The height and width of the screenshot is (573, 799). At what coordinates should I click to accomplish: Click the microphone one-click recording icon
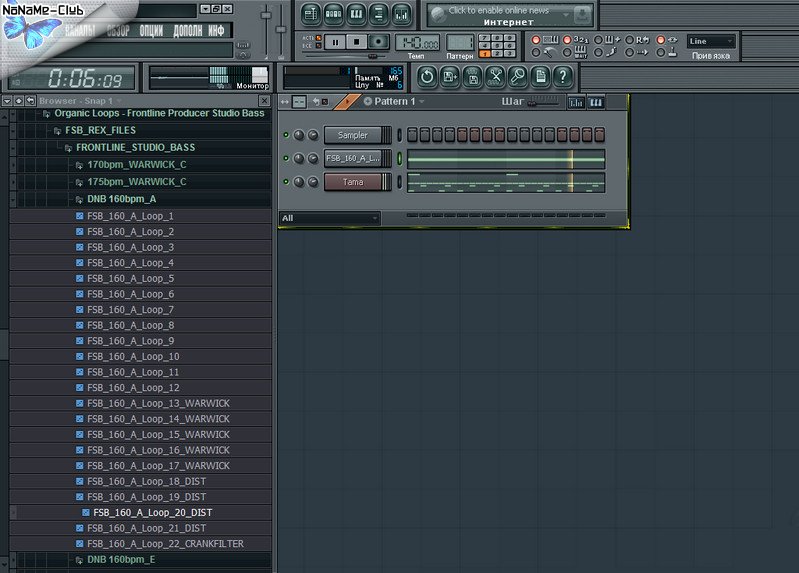(517, 76)
